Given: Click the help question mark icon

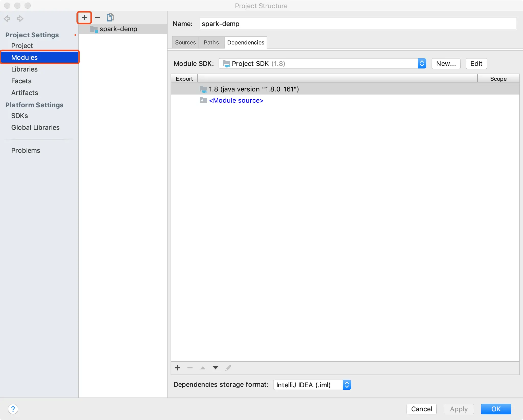Looking at the screenshot, I should (13, 409).
